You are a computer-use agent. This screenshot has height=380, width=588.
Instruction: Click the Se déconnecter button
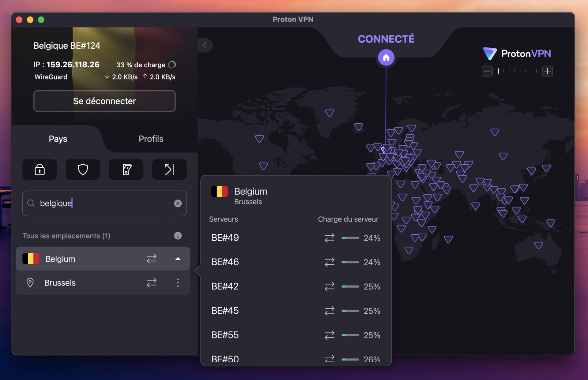point(104,101)
